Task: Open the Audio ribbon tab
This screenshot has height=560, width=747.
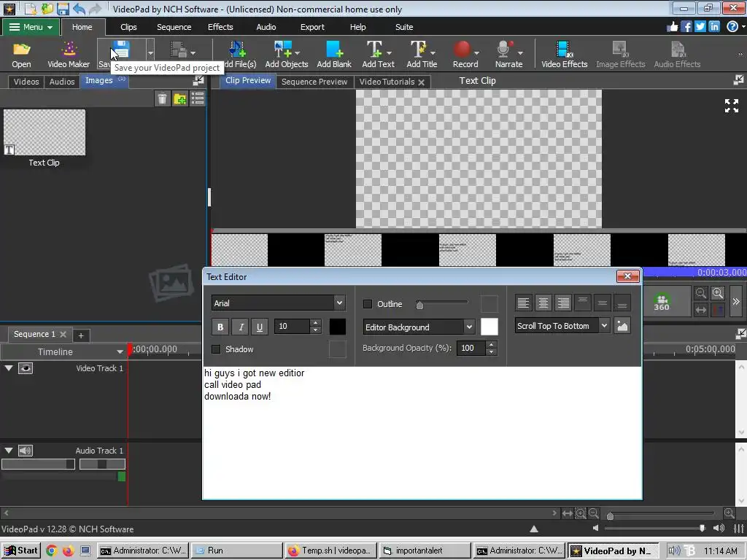Action: click(x=266, y=27)
